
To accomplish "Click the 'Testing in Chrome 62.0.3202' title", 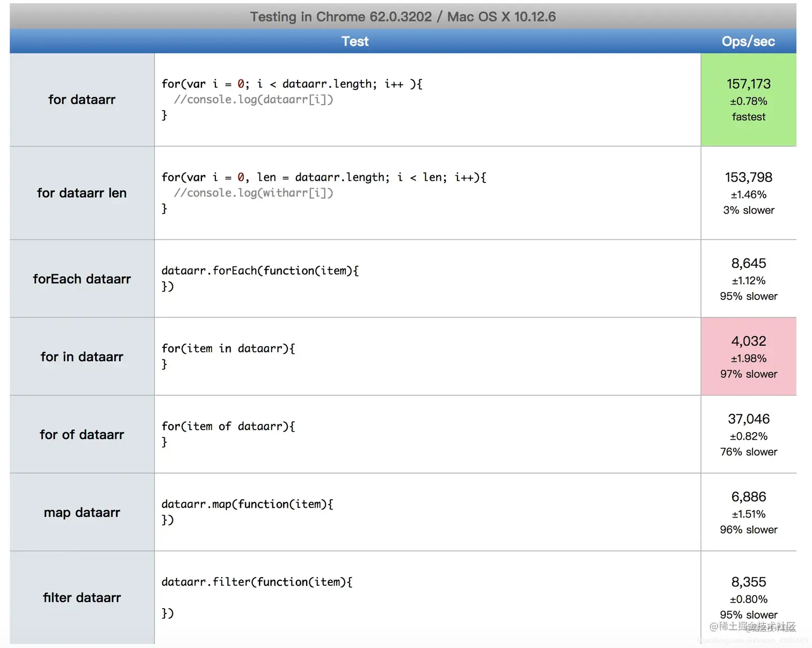I will [x=403, y=17].
